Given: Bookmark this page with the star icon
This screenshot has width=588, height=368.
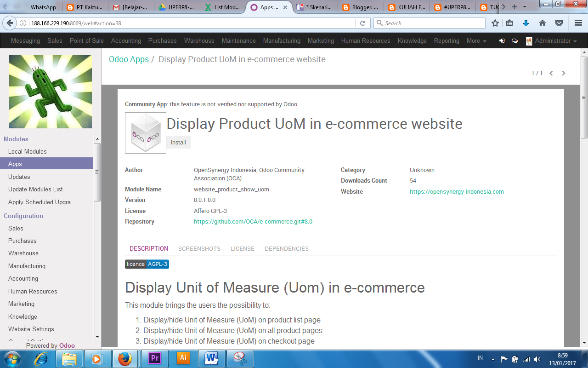Looking at the screenshot, I should click(495, 23).
